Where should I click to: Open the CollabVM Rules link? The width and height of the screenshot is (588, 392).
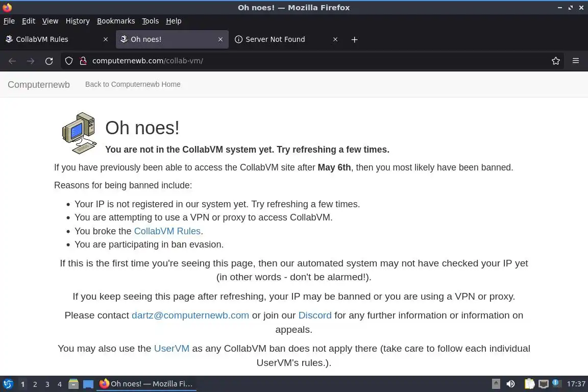[x=167, y=231]
